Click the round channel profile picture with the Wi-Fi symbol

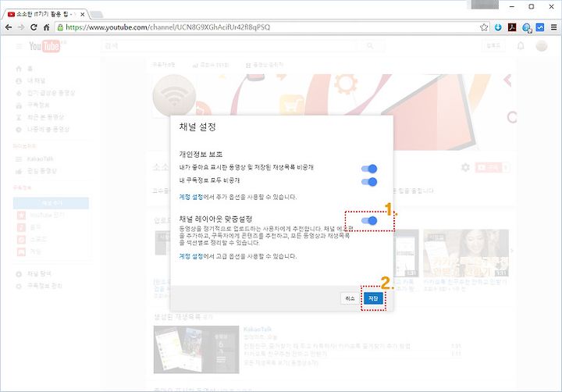point(174,96)
